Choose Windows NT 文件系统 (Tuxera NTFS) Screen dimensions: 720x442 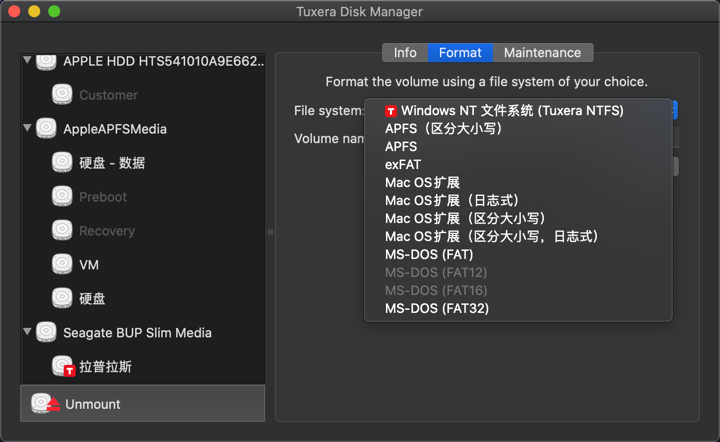coord(518,111)
